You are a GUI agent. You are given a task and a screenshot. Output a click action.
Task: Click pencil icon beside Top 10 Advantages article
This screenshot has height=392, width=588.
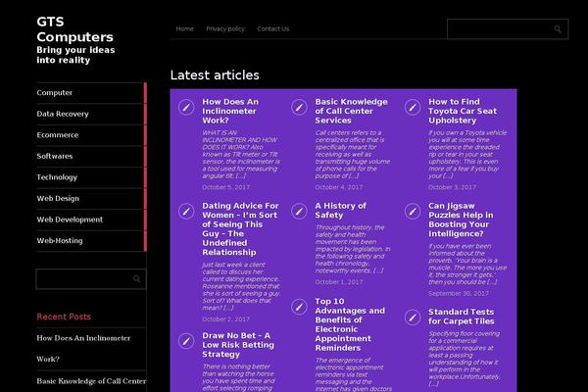tap(299, 307)
